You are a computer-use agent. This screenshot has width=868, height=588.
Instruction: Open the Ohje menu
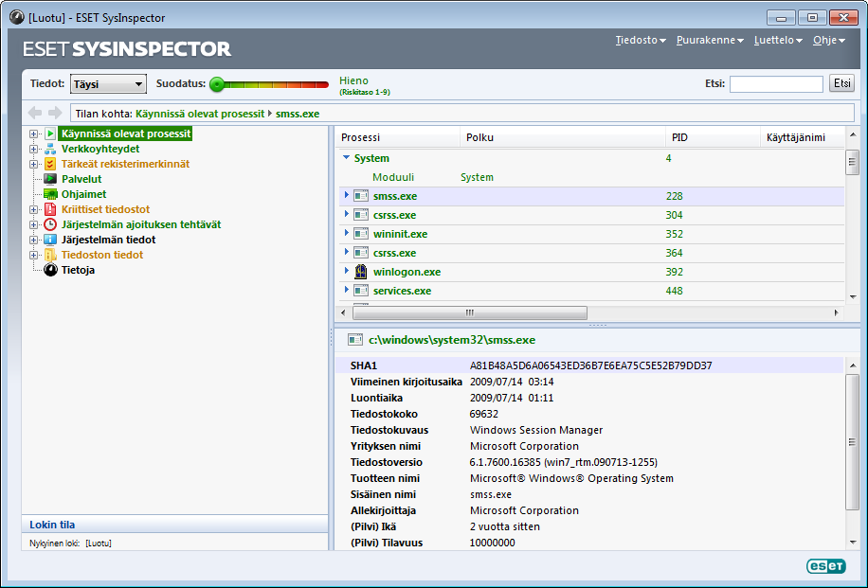[x=829, y=40]
